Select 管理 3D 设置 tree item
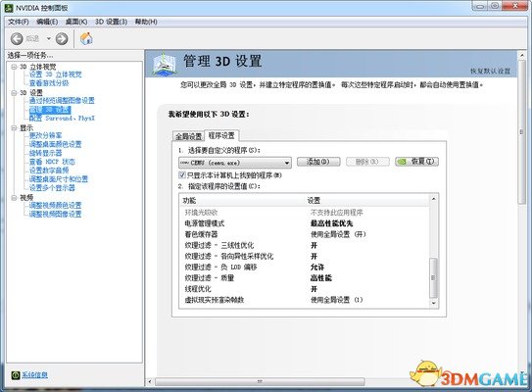Image resolution: width=532 pixels, height=392 pixels. (x=50, y=110)
